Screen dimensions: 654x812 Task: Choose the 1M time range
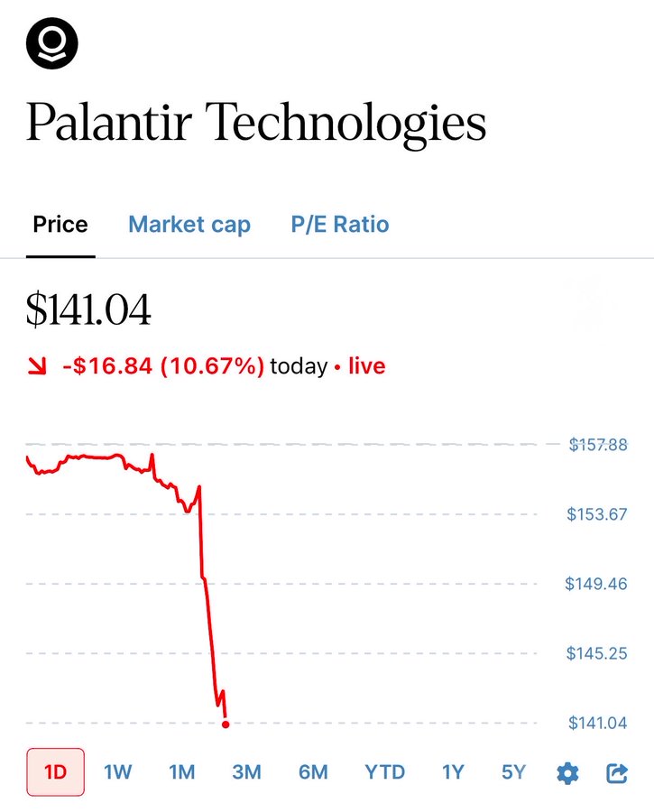pos(182,772)
